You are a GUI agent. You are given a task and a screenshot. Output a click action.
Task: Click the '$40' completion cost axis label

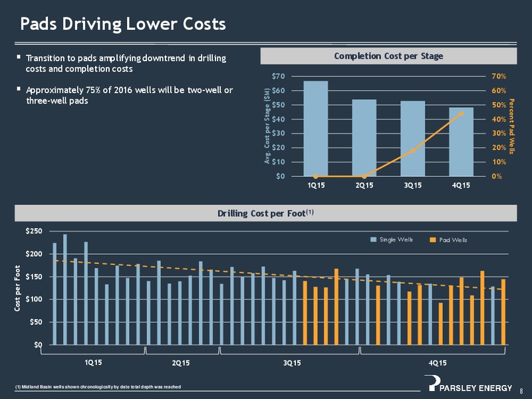[278, 119]
